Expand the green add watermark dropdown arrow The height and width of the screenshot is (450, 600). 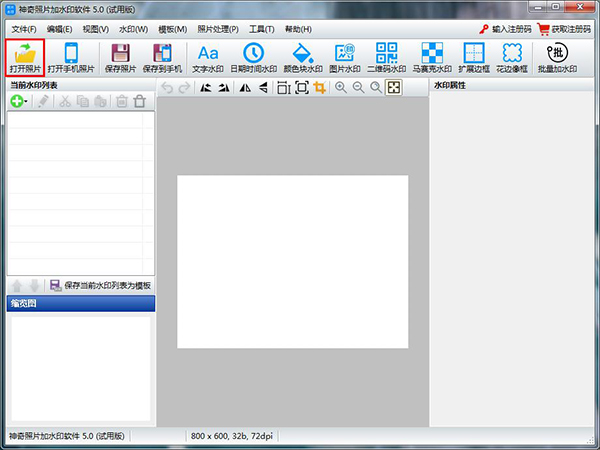tap(26, 102)
